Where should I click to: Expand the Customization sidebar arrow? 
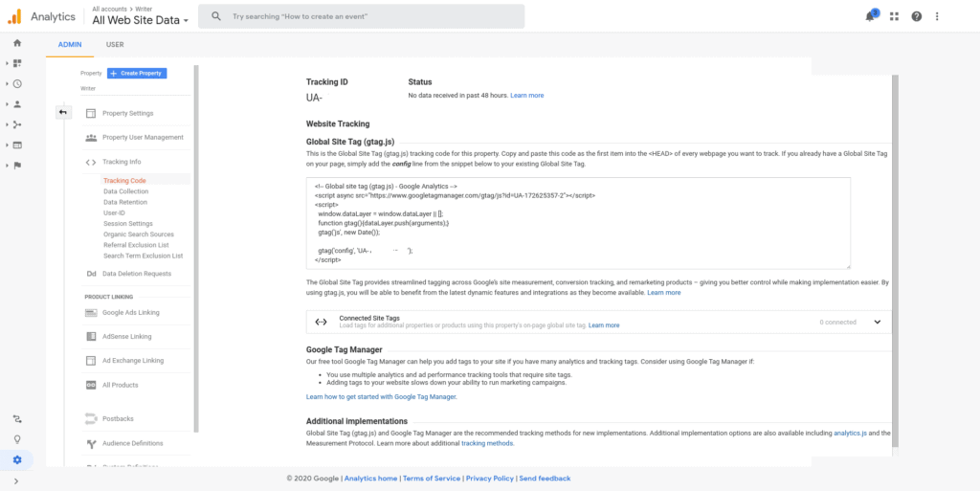[x=7, y=63]
